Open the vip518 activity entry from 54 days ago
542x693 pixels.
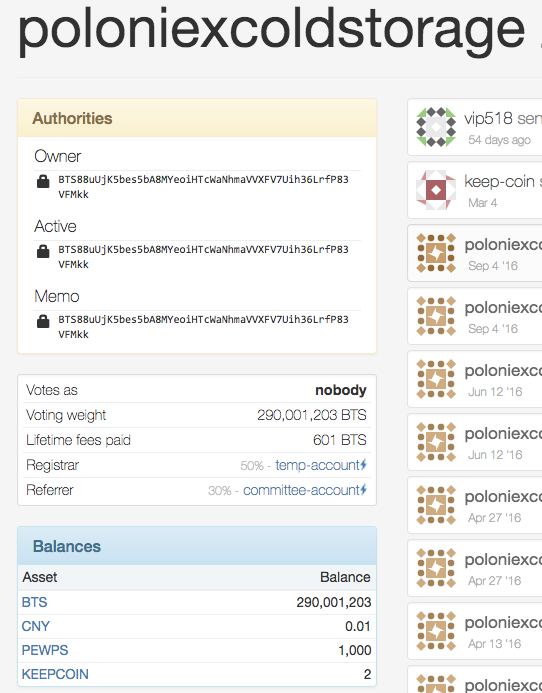tap(475, 127)
